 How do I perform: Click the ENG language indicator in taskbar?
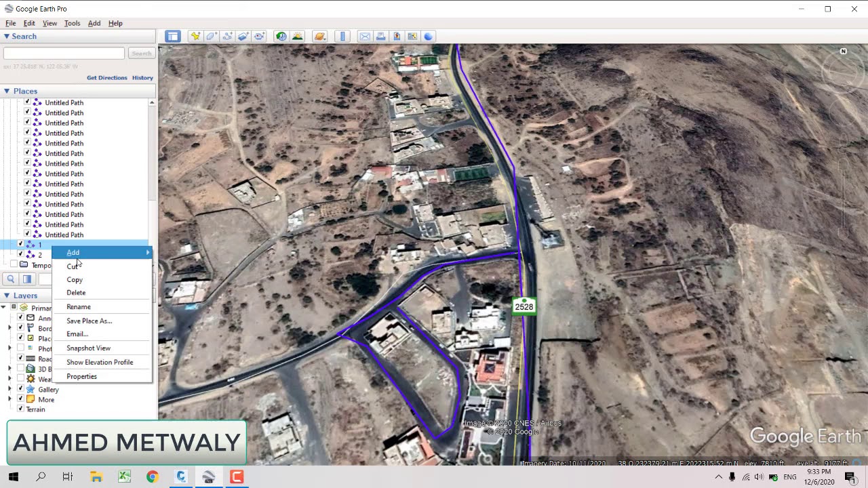coord(790,477)
